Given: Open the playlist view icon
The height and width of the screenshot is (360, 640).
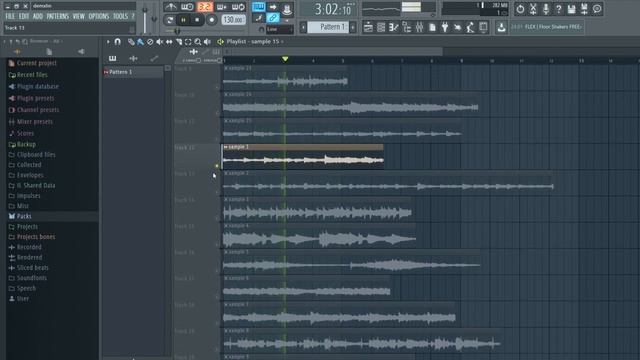Looking at the screenshot, I should (368, 27).
